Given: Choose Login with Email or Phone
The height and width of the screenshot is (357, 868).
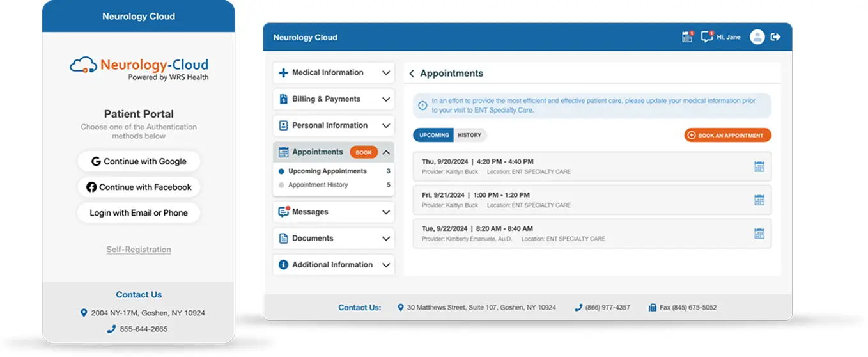Looking at the screenshot, I should click(x=139, y=212).
